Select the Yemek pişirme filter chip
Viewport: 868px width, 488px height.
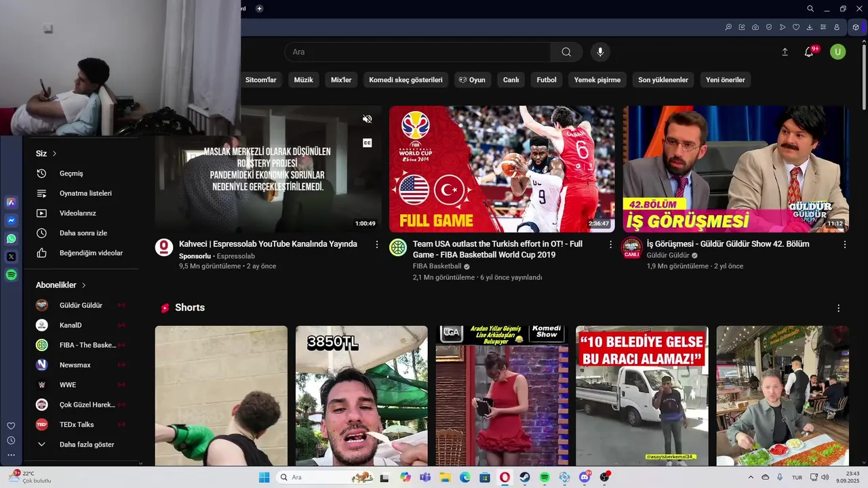point(597,80)
